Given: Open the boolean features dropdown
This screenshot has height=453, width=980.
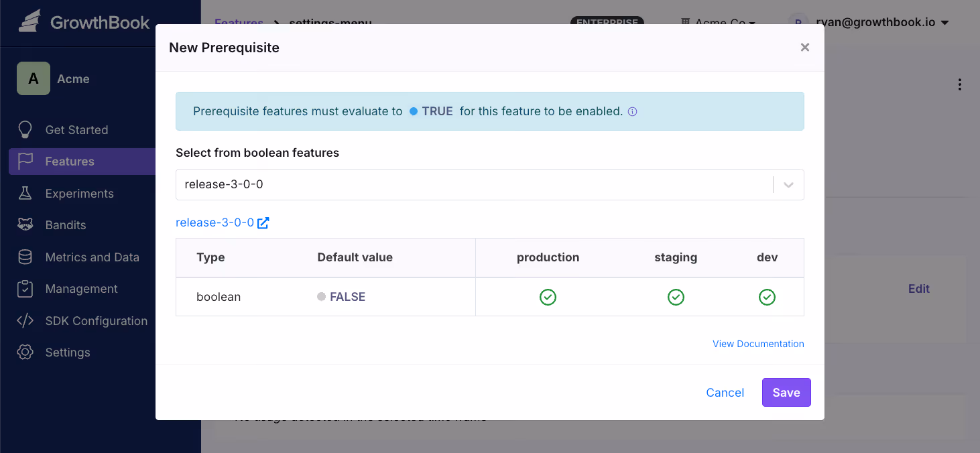Looking at the screenshot, I should click(787, 184).
